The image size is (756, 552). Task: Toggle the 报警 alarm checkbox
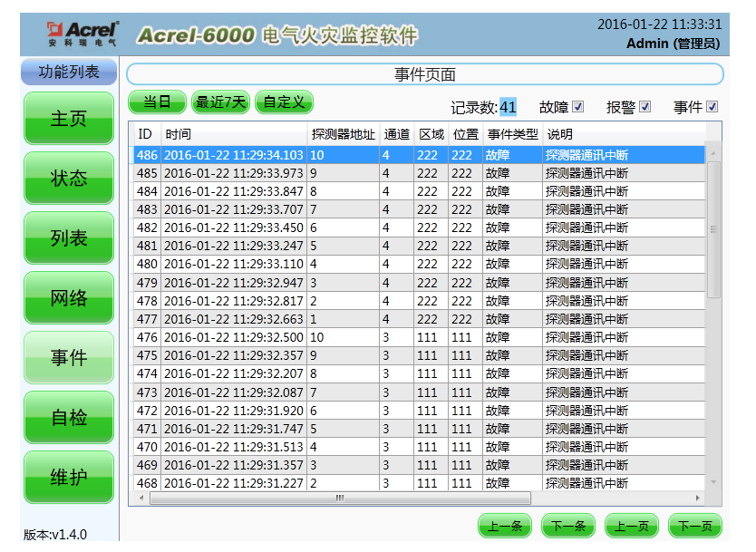(645, 107)
